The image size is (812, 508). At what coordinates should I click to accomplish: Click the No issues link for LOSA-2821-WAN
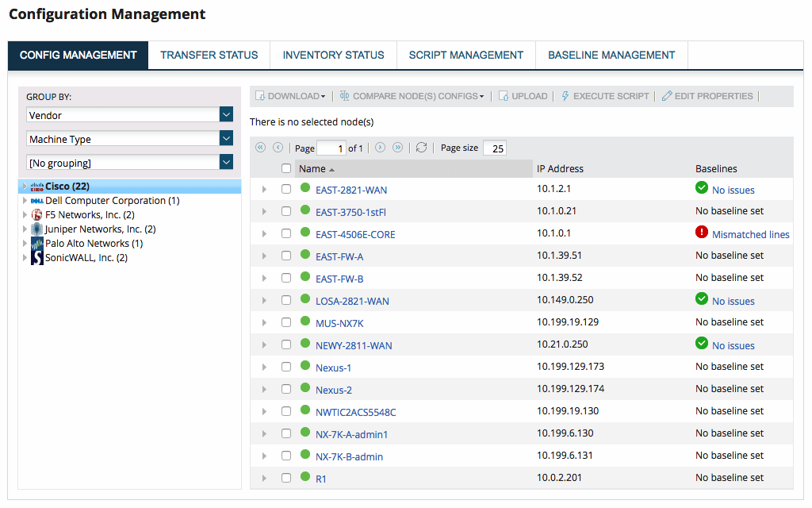pos(731,300)
